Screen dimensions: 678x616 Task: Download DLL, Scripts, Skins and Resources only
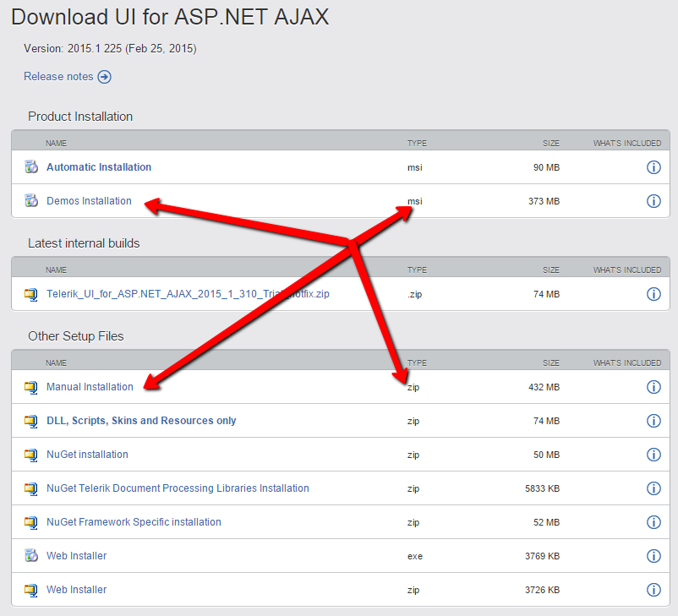[x=141, y=421]
